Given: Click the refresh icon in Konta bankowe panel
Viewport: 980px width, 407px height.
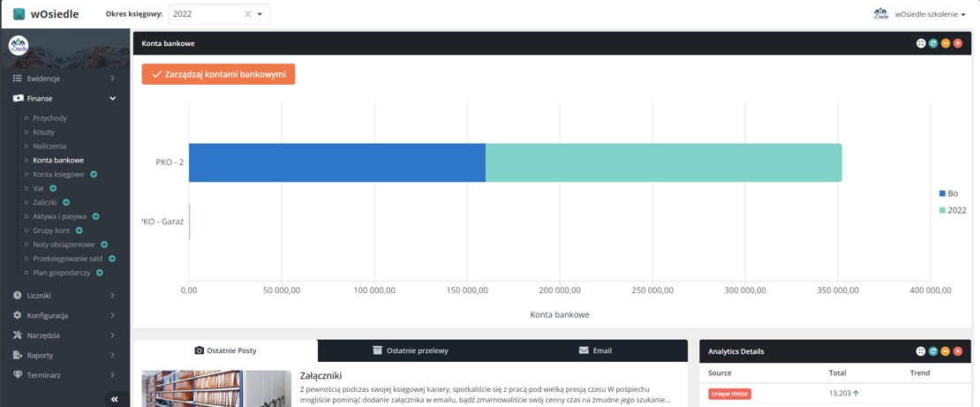Looking at the screenshot, I should (933, 43).
